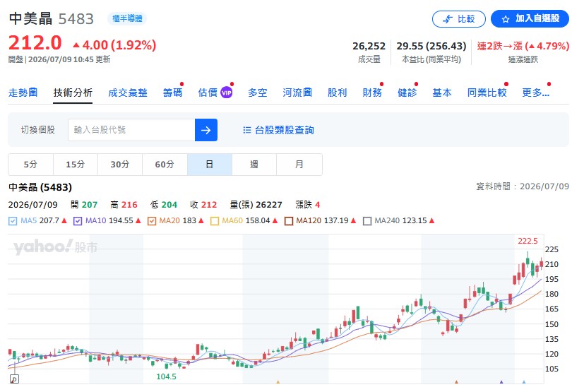This screenshot has width=572, height=392.
Task: Focus the 輸入台股代號 input field
Action: coord(131,130)
